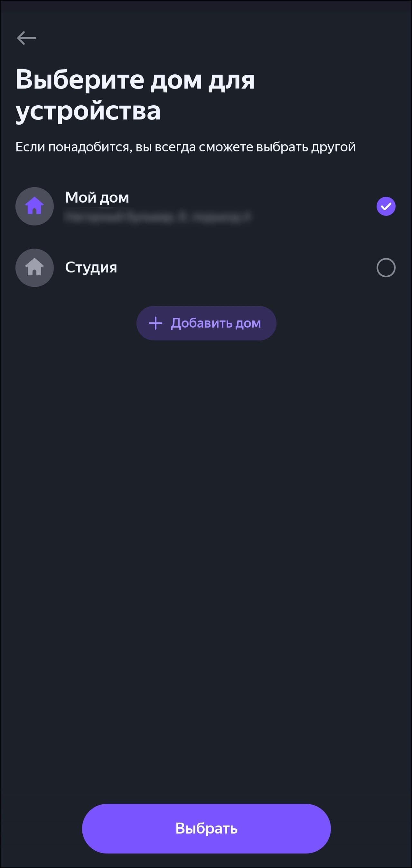The height and width of the screenshot is (868, 412).
Task: Choose the Мой дом home label
Action: point(97,197)
